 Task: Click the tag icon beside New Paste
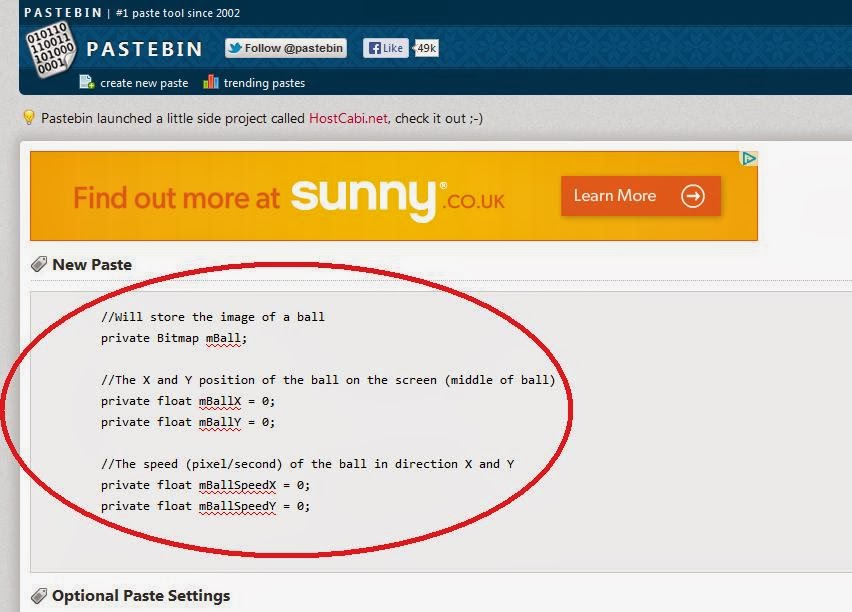point(39,264)
